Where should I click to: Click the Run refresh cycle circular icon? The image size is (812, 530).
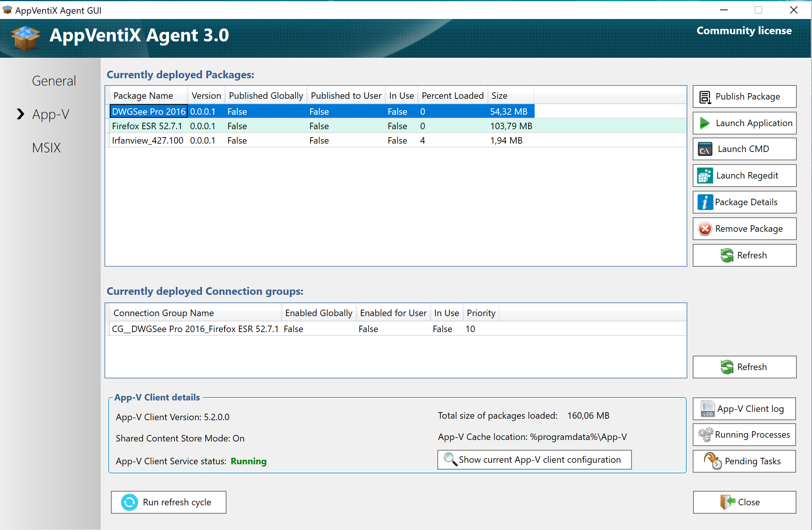point(130,502)
